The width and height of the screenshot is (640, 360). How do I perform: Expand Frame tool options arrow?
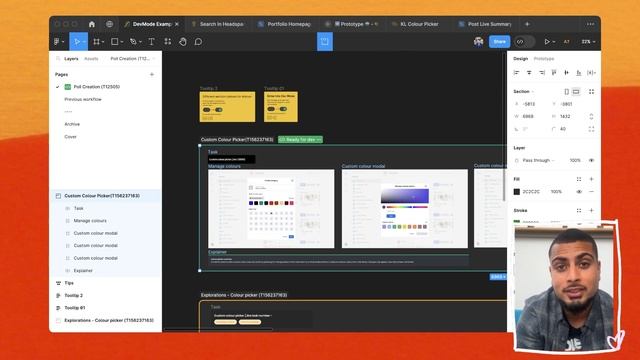coord(103,42)
